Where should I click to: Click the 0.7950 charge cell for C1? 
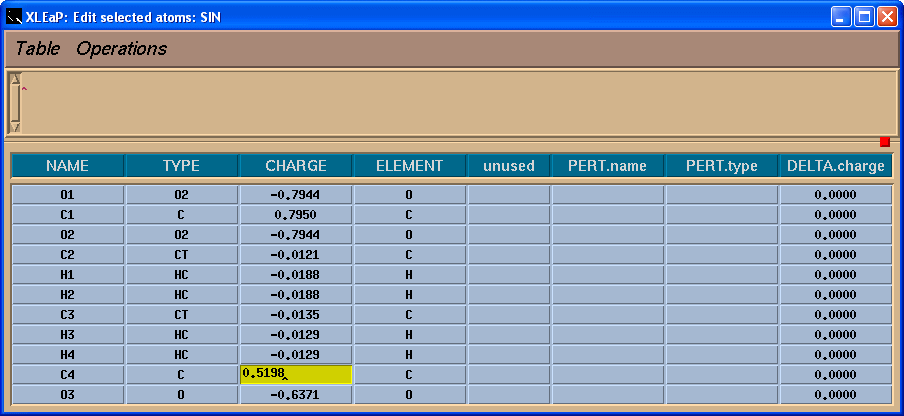pyautogui.click(x=296, y=215)
